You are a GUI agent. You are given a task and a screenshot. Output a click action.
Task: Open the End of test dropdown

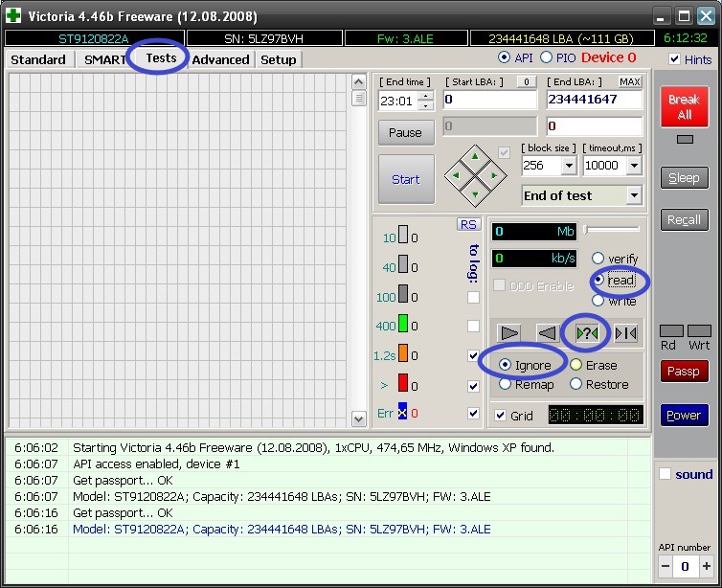click(x=633, y=195)
